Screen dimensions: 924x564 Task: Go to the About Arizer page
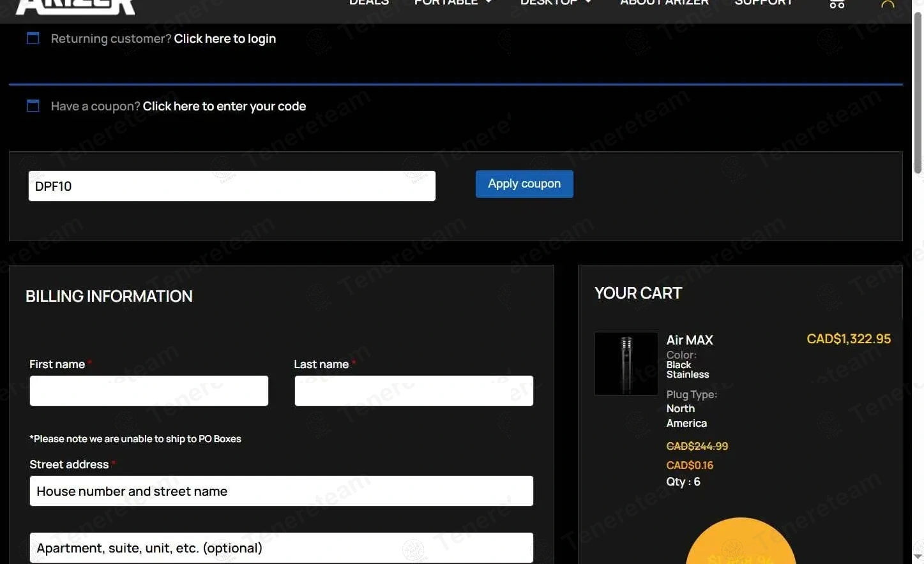pos(664,3)
